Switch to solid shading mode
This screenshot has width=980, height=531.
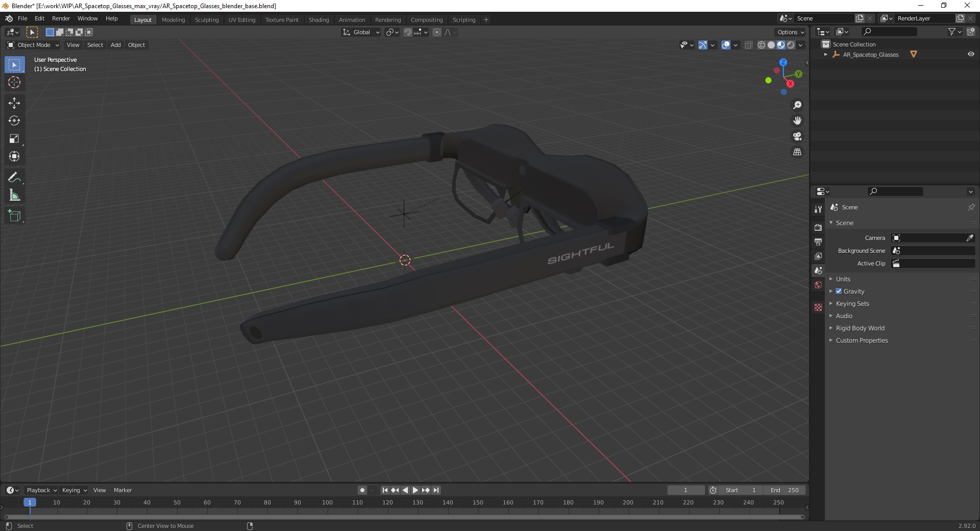pyautogui.click(x=771, y=45)
